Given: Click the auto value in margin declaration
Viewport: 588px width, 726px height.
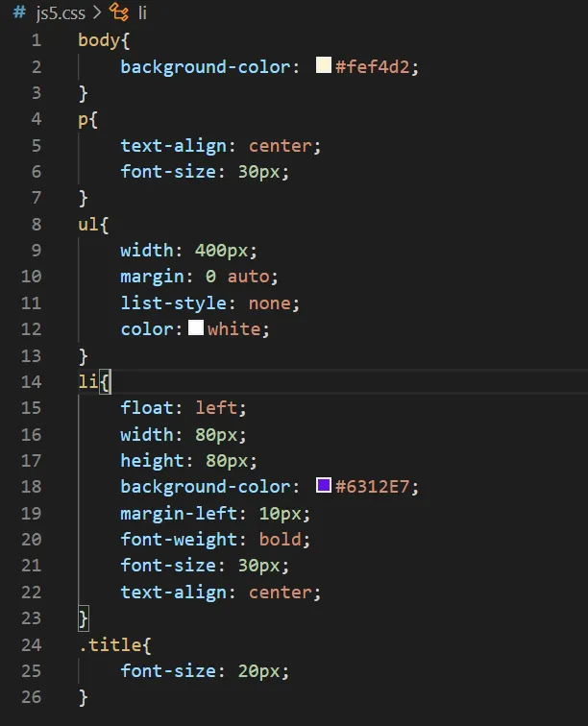Looking at the screenshot, I should 253,277.
